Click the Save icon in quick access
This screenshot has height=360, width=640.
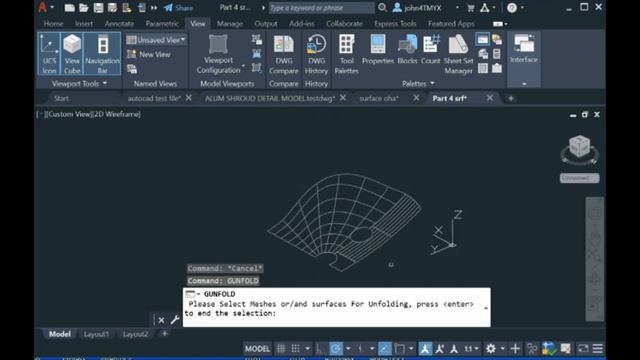pos(98,8)
